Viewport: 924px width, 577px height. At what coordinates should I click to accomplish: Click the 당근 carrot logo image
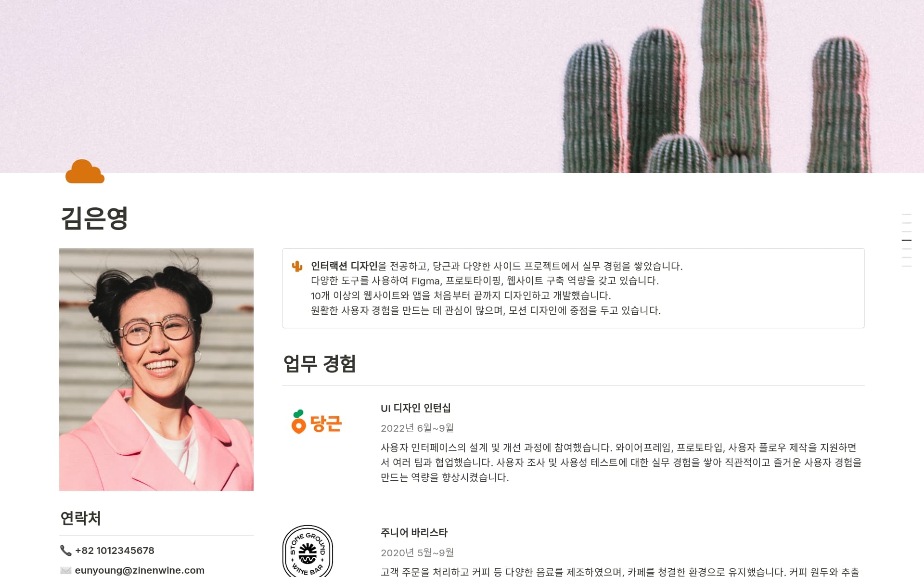pyautogui.click(x=317, y=422)
